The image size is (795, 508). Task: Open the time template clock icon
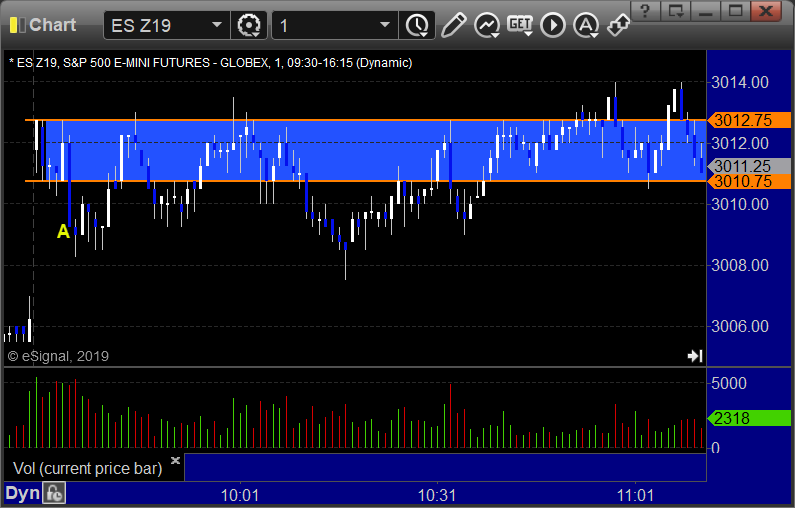coord(417,25)
